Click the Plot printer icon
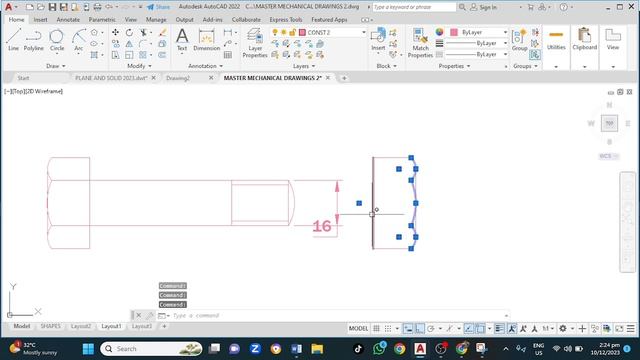The width and height of the screenshot is (640, 360). pos(97,7)
